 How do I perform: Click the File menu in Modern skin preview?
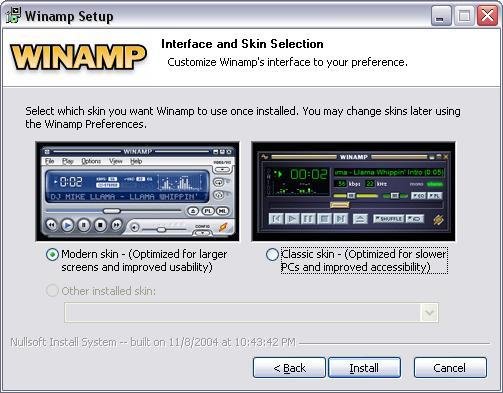pyautogui.click(x=49, y=161)
